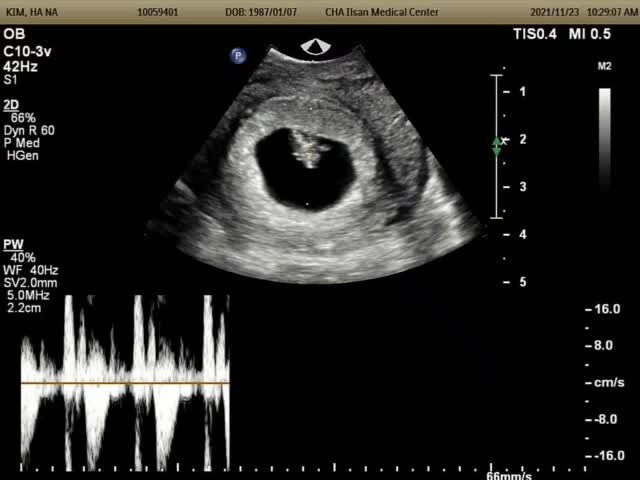Screen dimensions: 640x480
Task: Click the P Med persistence setting
Action: click(x=22, y=143)
